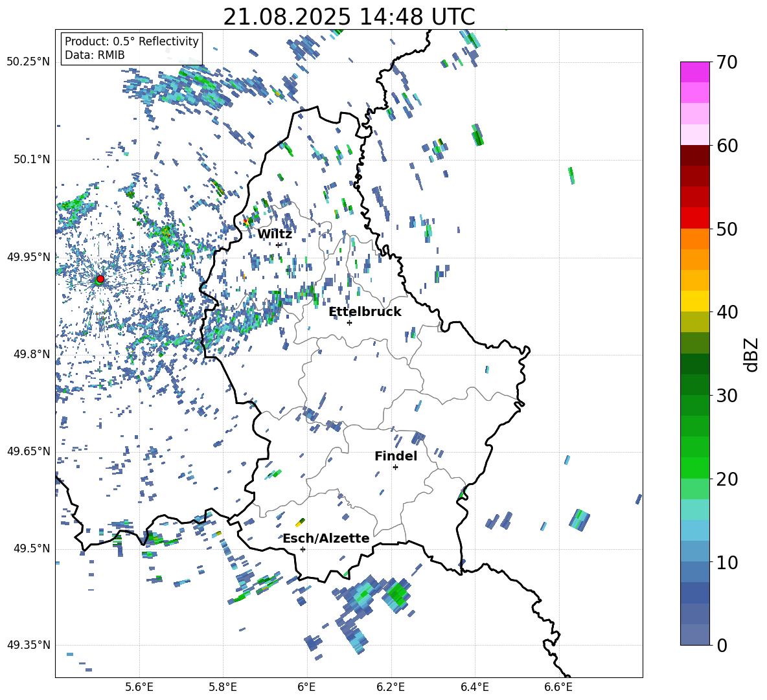This screenshot has width=767, height=700.
Task: Click the 49.35°N latitude label
Action: (x=29, y=645)
